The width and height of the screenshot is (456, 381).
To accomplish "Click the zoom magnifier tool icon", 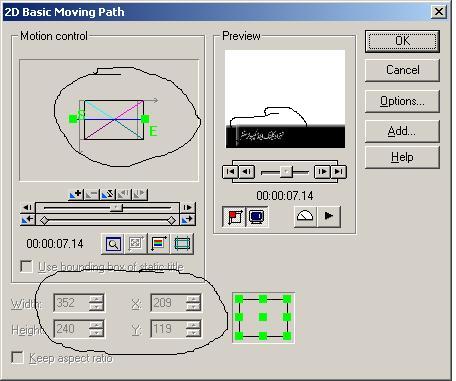I will [113, 244].
